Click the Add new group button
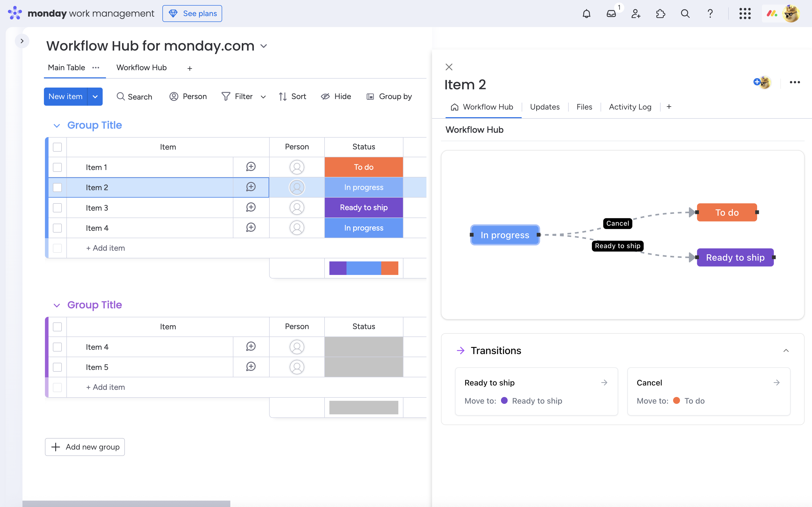Screen dimensions: 812x507 pyautogui.click(x=85, y=447)
